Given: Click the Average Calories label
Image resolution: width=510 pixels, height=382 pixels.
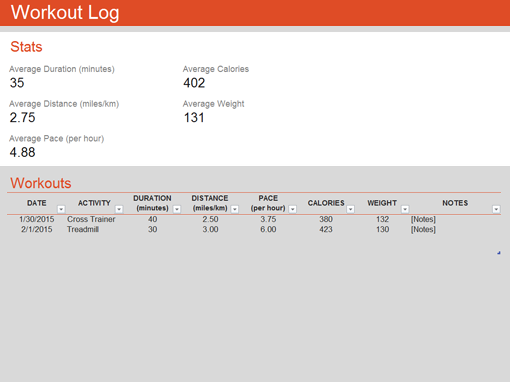Looking at the screenshot, I should point(216,69).
